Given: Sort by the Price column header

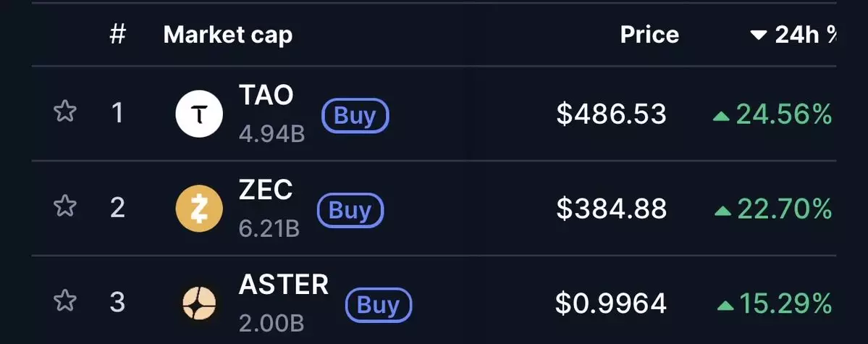Looking at the screenshot, I should (x=649, y=35).
